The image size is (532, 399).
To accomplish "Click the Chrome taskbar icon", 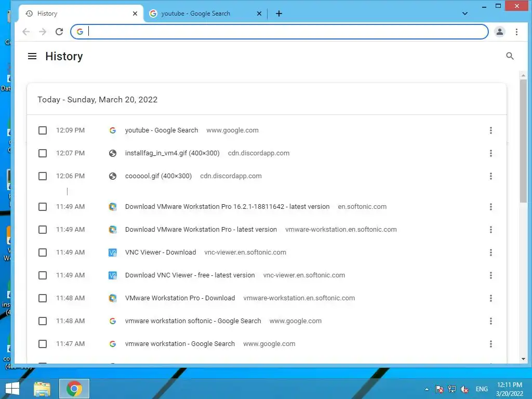I will (x=74, y=389).
